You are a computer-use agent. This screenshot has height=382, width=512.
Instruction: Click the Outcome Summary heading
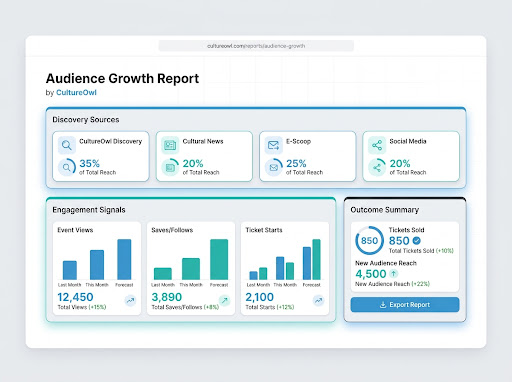pos(385,210)
